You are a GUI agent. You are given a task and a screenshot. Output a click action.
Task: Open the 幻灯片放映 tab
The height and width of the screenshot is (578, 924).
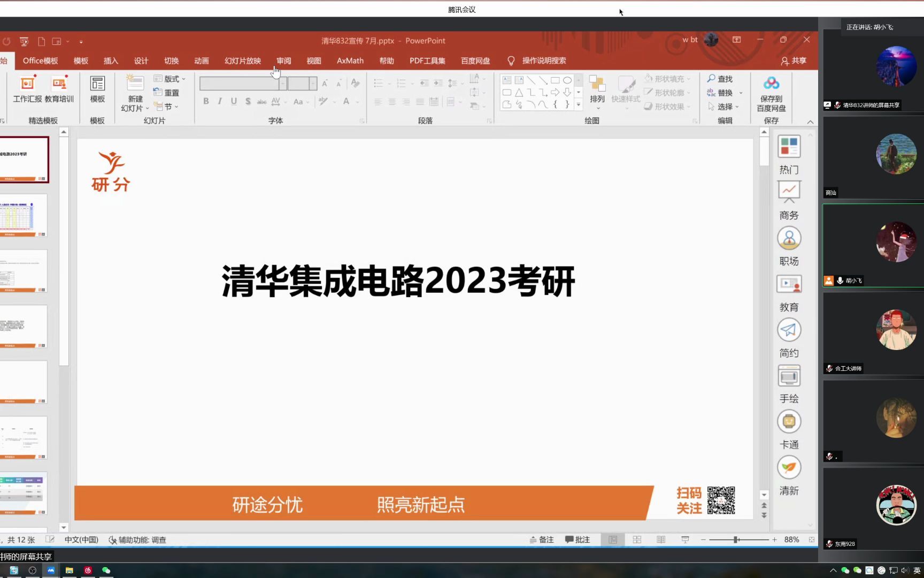click(243, 60)
